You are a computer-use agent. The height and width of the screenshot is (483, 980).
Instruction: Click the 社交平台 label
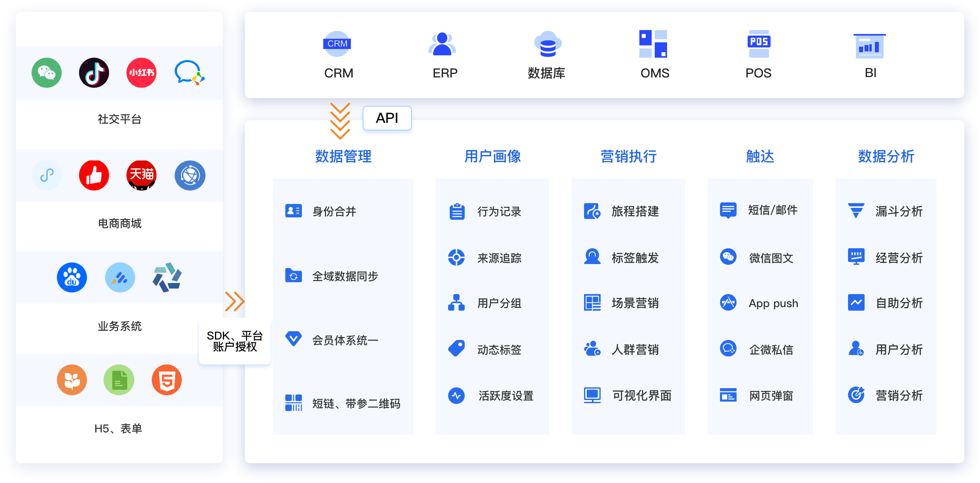(120, 119)
